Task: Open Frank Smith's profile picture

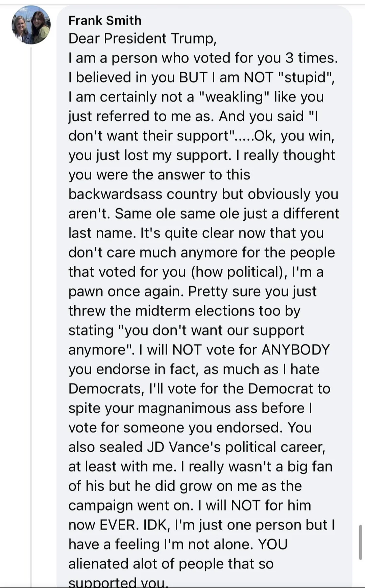Action: coord(31,25)
